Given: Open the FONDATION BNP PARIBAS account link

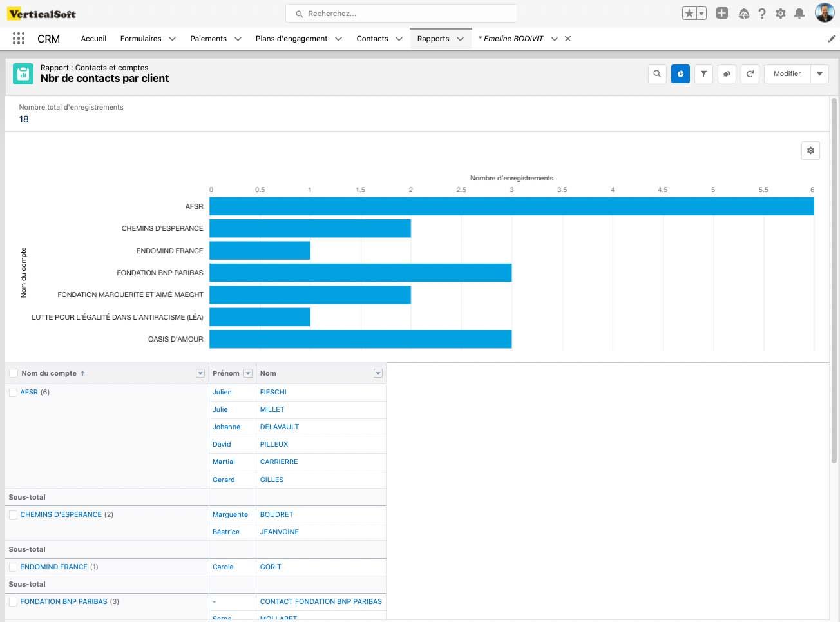Looking at the screenshot, I should point(64,601).
